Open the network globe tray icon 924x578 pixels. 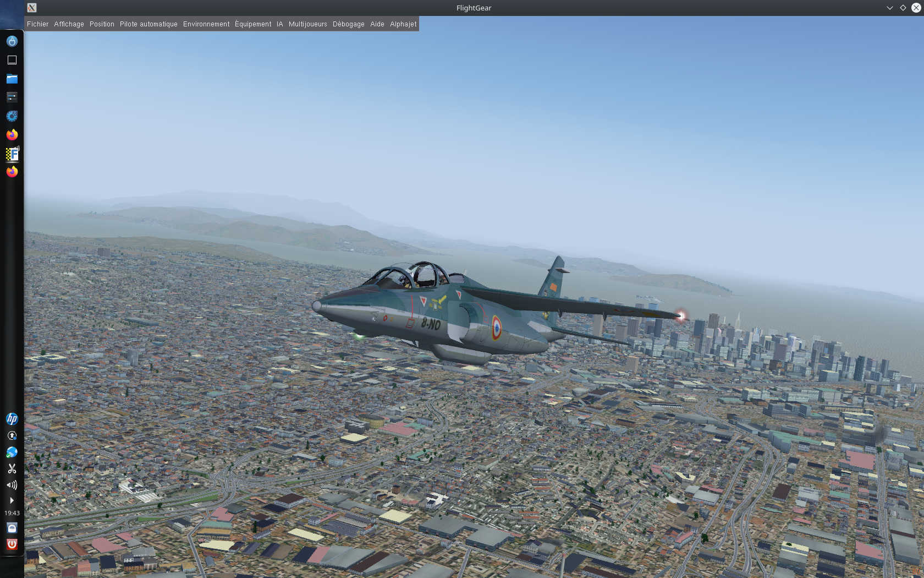tap(12, 452)
